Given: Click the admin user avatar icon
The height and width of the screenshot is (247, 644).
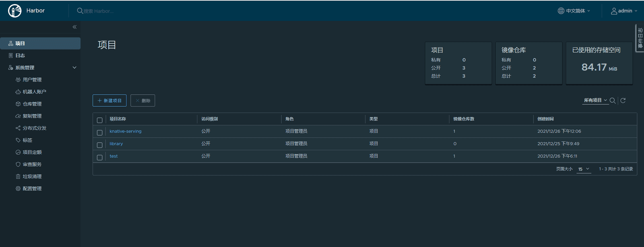Looking at the screenshot, I should pyautogui.click(x=614, y=11).
